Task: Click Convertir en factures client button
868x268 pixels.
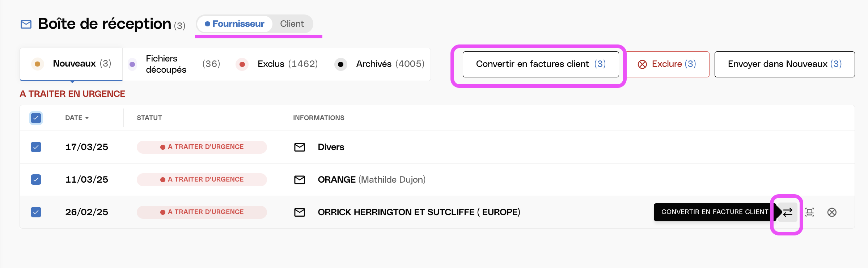Action: coord(541,64)
